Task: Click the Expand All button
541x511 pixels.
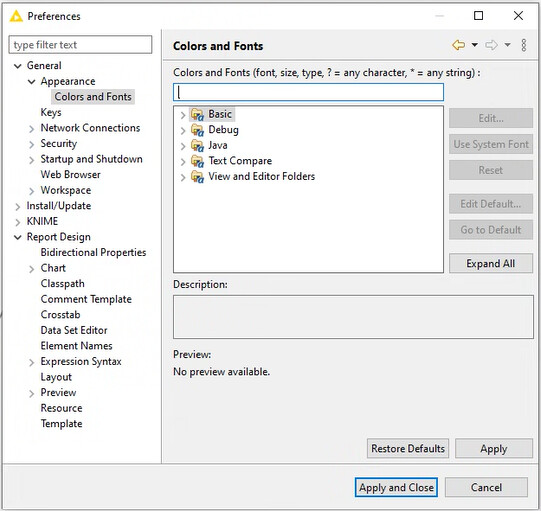Action: tap(491, 263)
